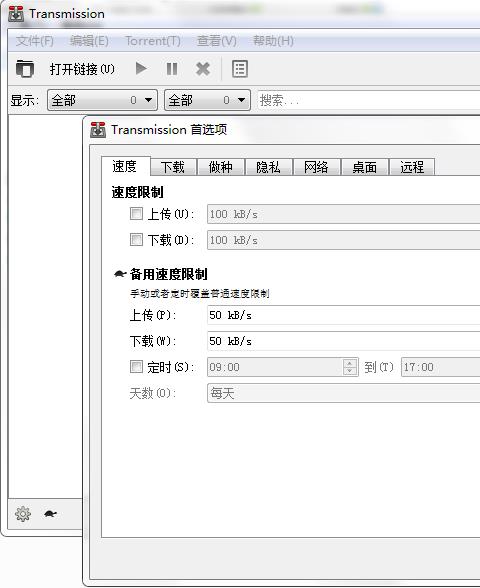Check the 定时(S) scheduling checkbox
The image size is (480, 588).
136,366
